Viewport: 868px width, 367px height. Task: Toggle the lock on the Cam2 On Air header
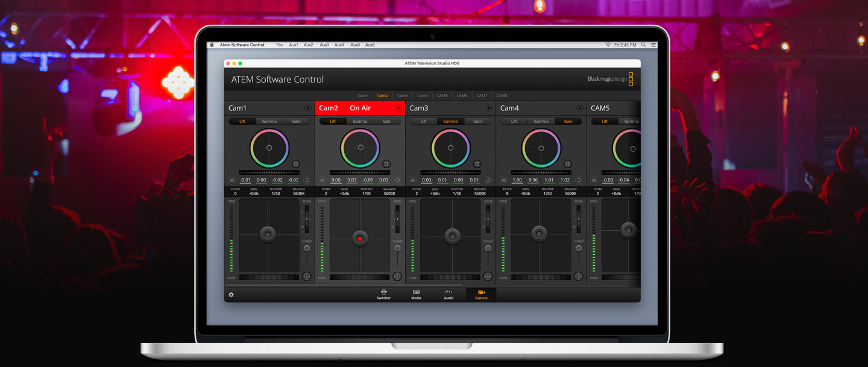(x=398, y=108)
